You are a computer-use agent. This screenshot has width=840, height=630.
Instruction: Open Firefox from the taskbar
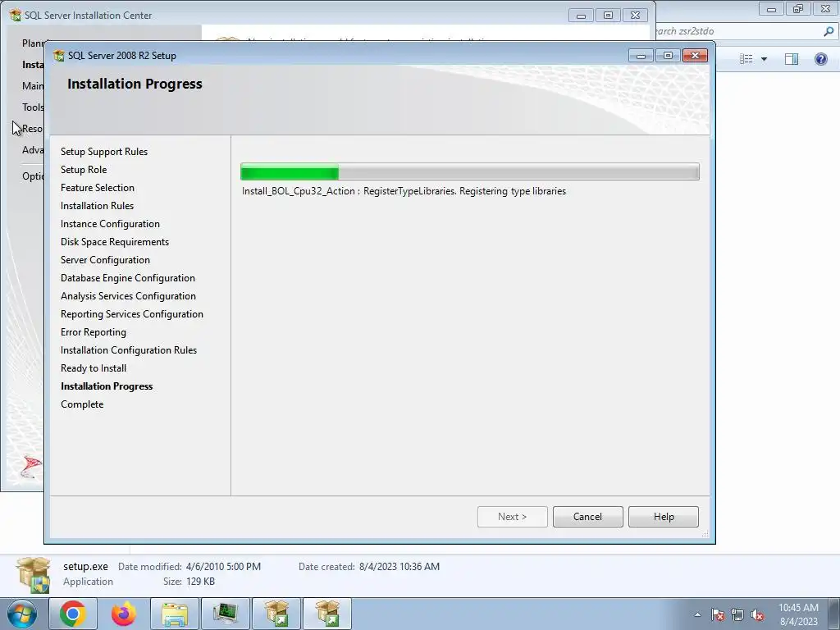[x=124, y=614]
